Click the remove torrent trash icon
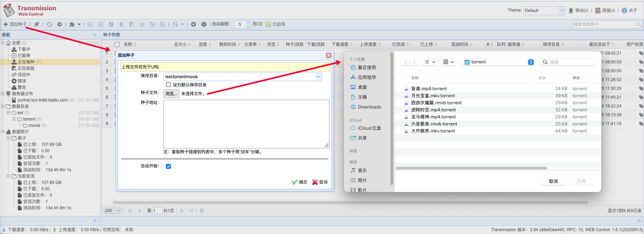Image resolution: width=644 pixels, height=234 pixels. 121,24
